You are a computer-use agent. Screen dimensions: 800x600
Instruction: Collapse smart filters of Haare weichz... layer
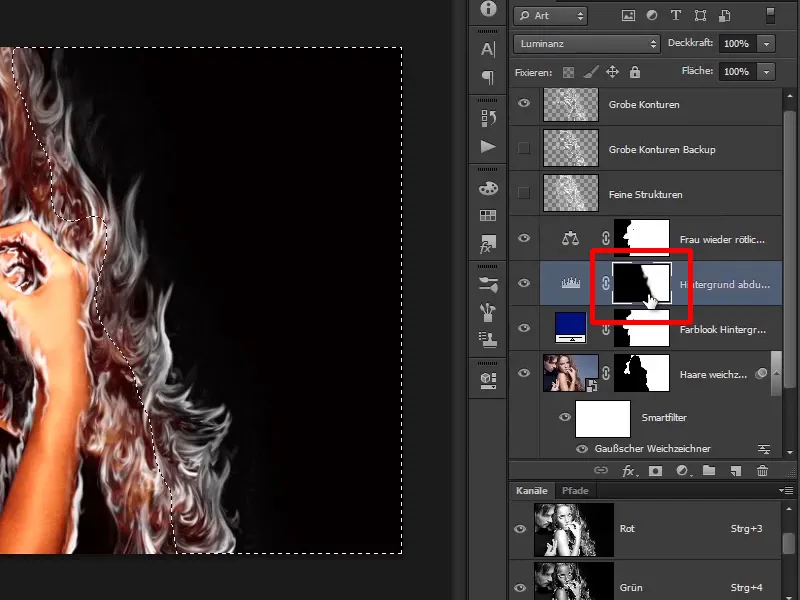coord(776,373)
